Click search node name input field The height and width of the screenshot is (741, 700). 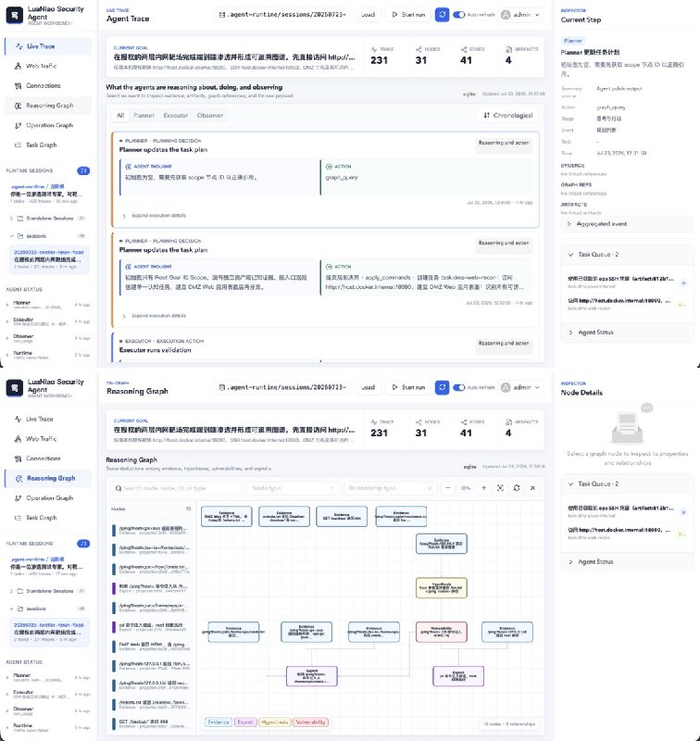point(177,488)
